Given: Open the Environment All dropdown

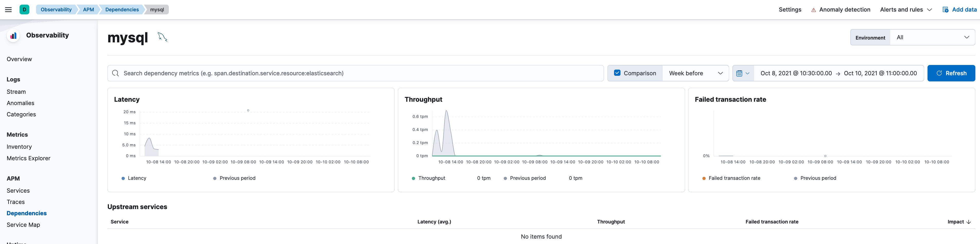Looking at the screenshot, I should (x=932, y=37).
